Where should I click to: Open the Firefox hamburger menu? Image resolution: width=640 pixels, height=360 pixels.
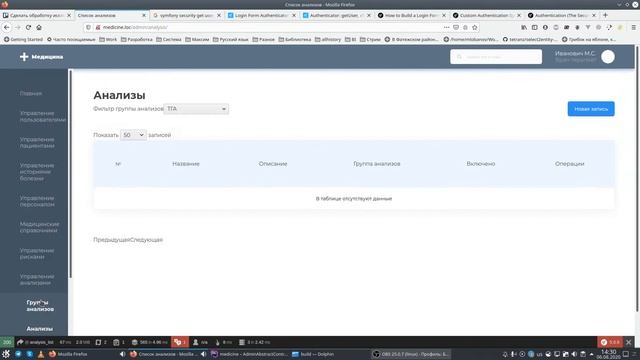click(x=633, y=27)
